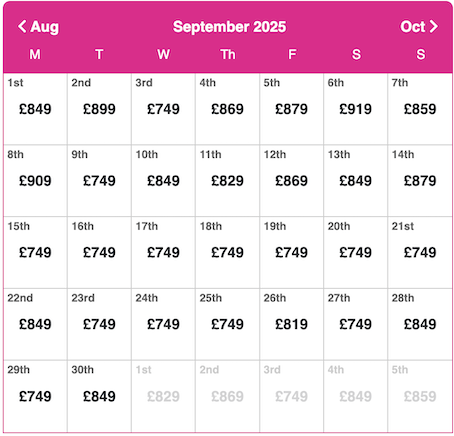Select 15th September at £749
The height and width of the screenshot is (436, 454).
point(35,252)
